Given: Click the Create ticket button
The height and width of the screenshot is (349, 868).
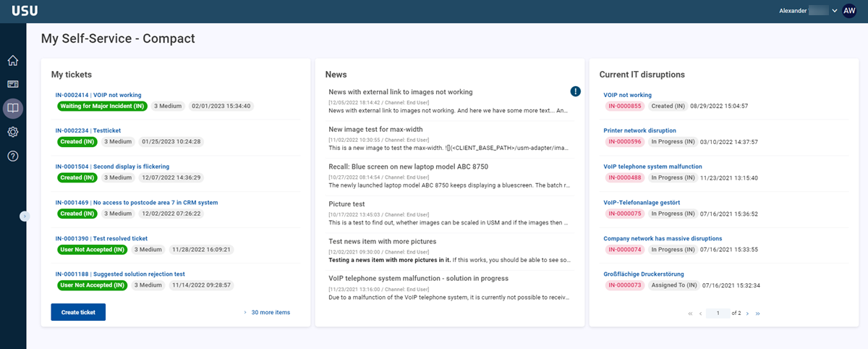Looking at the screenshot, I should click(x=78, y=312).
